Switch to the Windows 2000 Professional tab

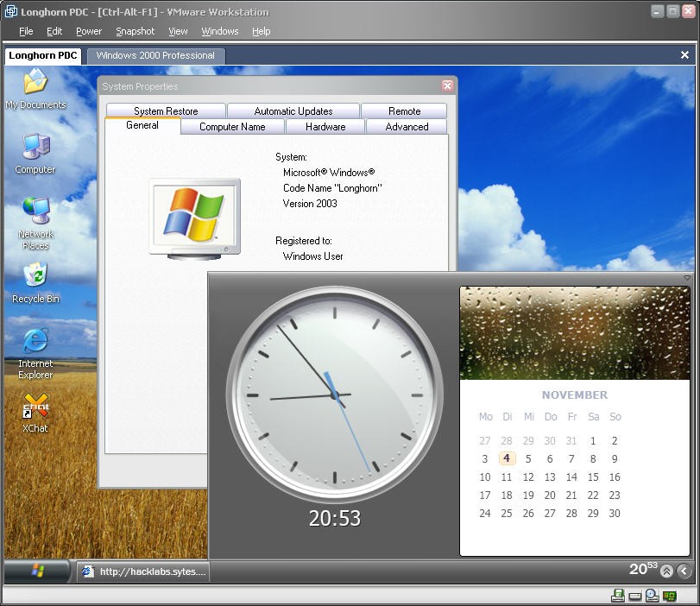155,55
